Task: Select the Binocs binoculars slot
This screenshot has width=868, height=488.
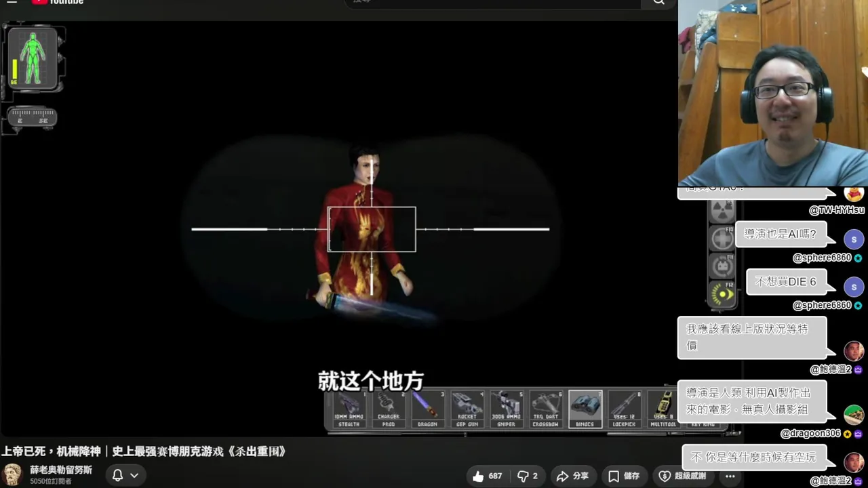Action: [x=585, y=409]
